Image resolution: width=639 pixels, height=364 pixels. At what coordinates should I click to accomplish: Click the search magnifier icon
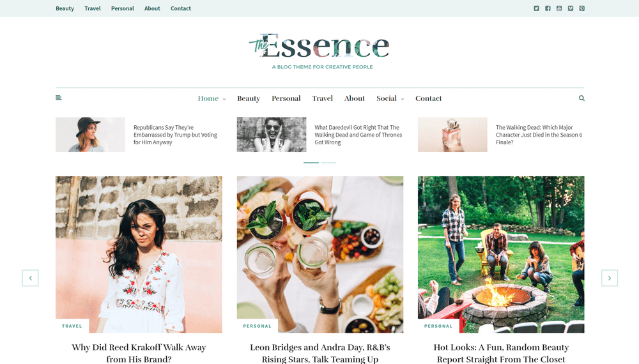pyautogui.click(x=581, y=98)
